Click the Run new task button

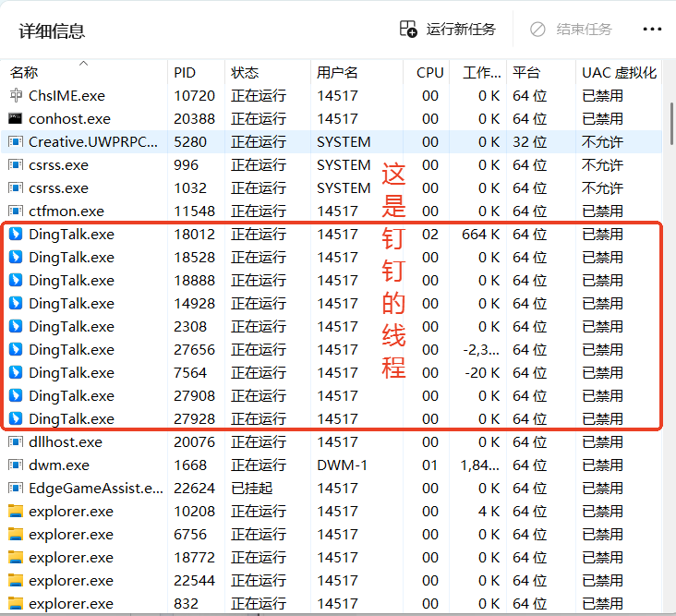(x=447, y=30)
